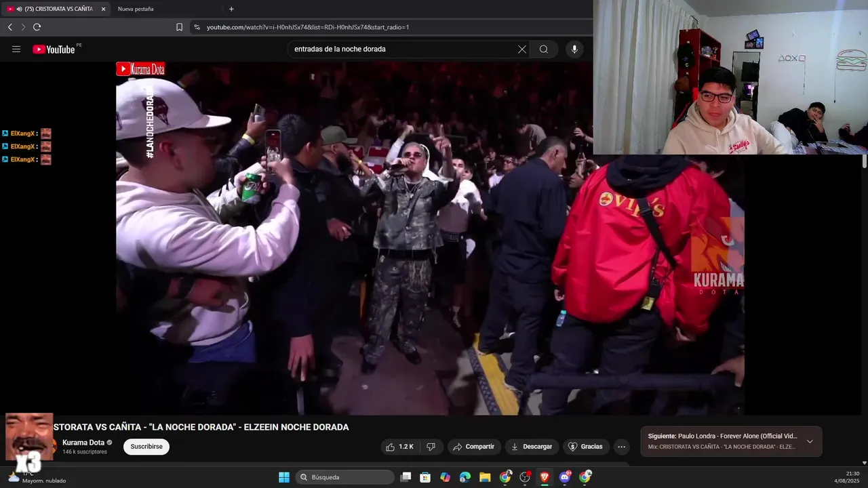The width and height of the screenshot is (868, 488).
Task: Open Microsoft Store from taskbar
Action: (x=425, y=477)
